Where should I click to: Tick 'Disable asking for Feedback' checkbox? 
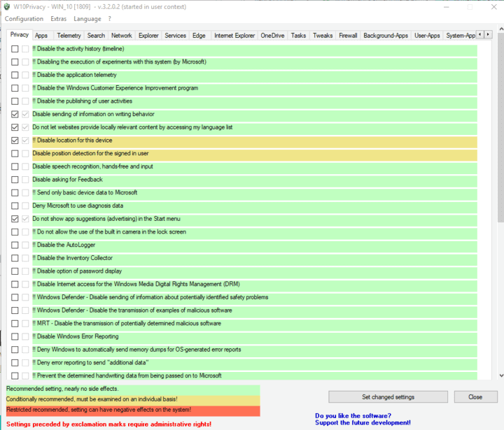15,180
